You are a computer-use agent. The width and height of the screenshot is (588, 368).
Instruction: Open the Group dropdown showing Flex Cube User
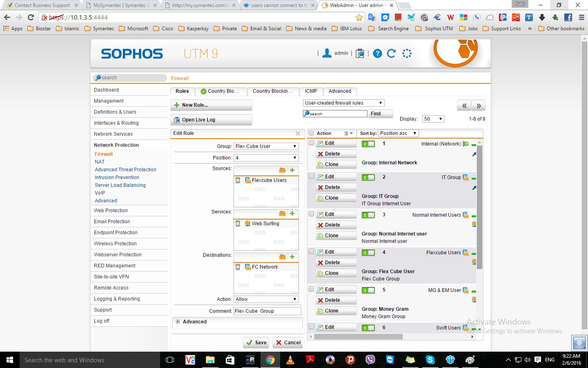tap(266, 146)
